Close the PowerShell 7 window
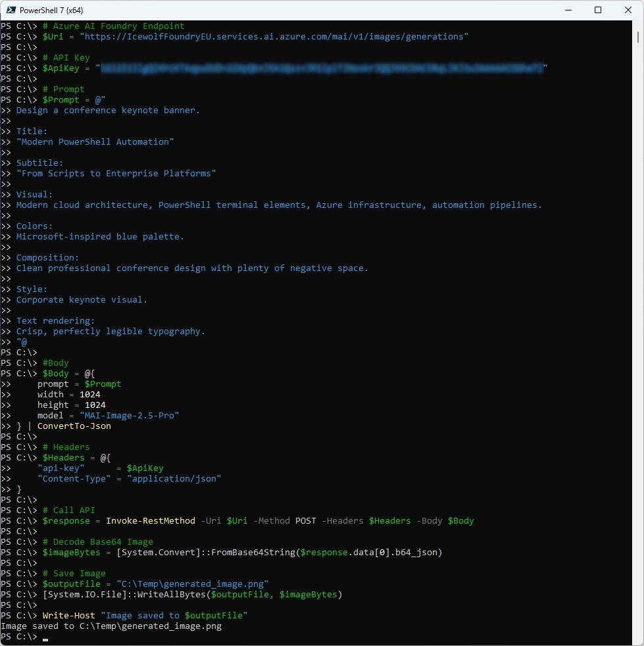The image size is (644, 646). 628,10
